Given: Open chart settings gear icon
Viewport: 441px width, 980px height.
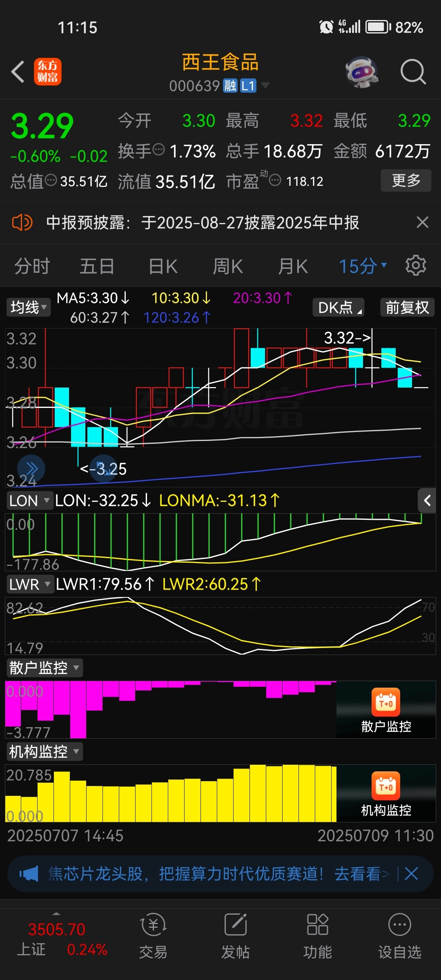Looking at the screenshot, I should click(416, 265).
